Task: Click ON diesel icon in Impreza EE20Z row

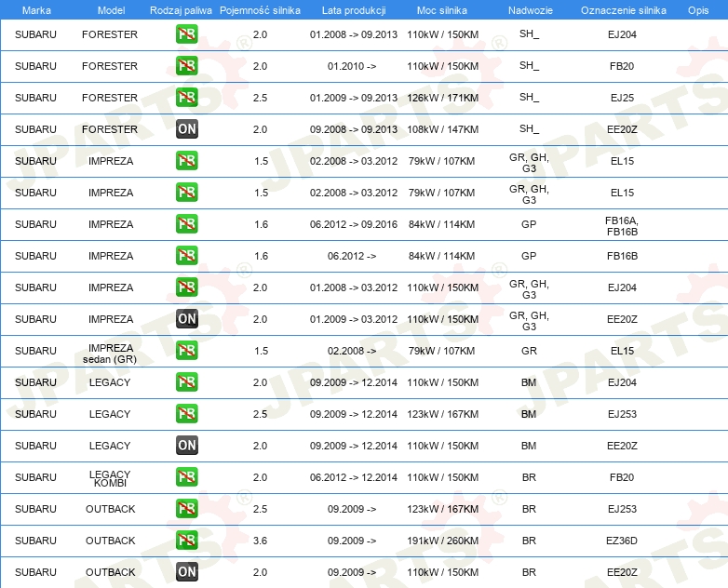Action: click(x=186, y=319)
